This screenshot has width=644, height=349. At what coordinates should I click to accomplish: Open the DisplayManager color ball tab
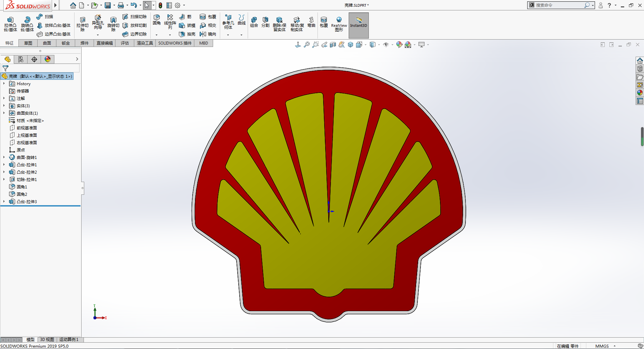(x=48, y=59)
